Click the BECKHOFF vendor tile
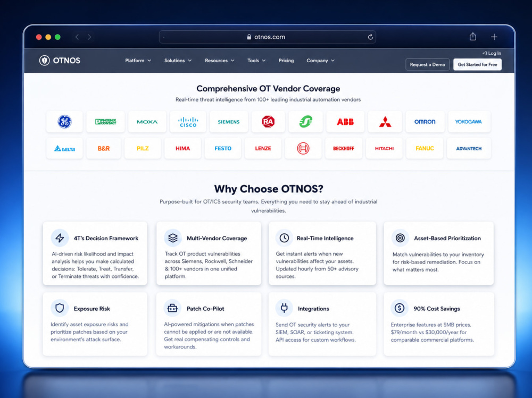Viewport: 532px width, 398px height. pos(343,148)
